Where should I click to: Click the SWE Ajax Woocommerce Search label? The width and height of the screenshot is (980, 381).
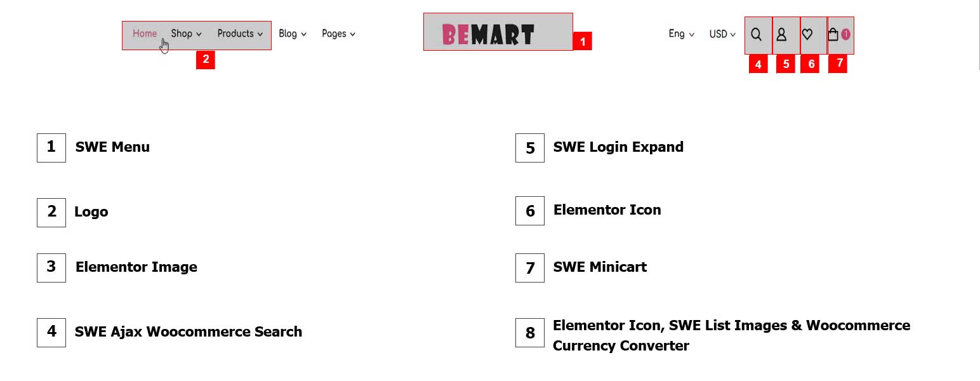pos(189,331)
